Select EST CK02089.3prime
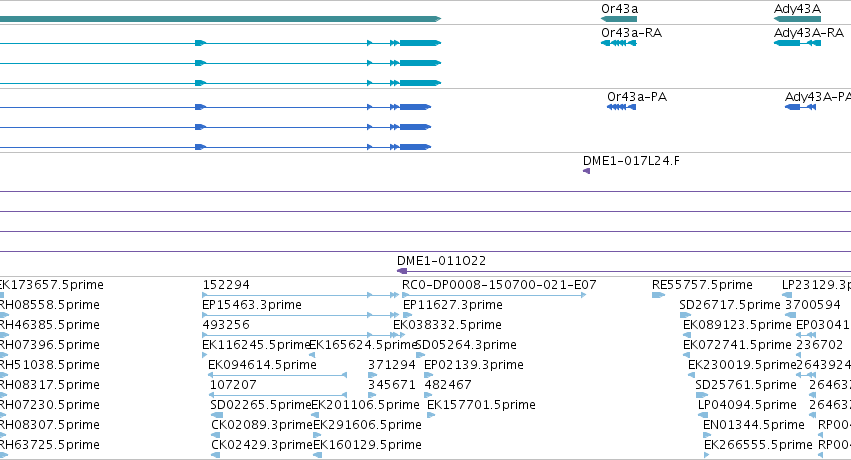 [262, 425]
